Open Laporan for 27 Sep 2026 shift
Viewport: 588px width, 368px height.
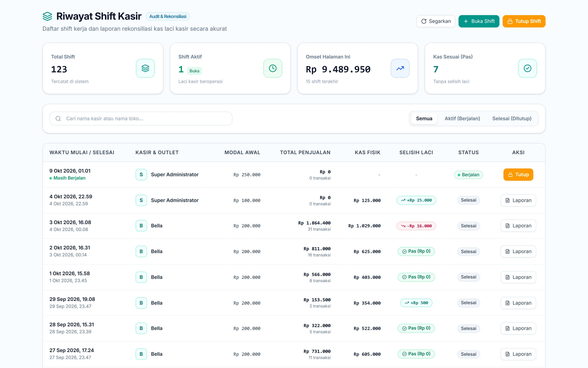(518, 354)
